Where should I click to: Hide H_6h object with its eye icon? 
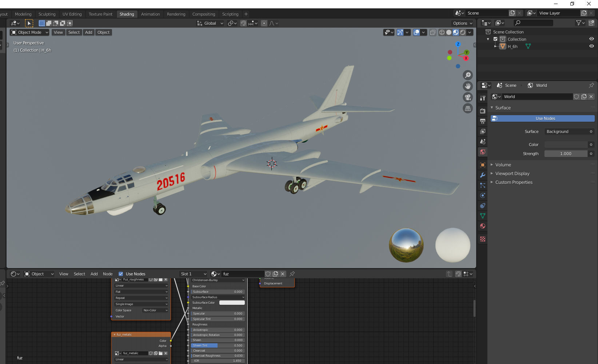[591, 46]
